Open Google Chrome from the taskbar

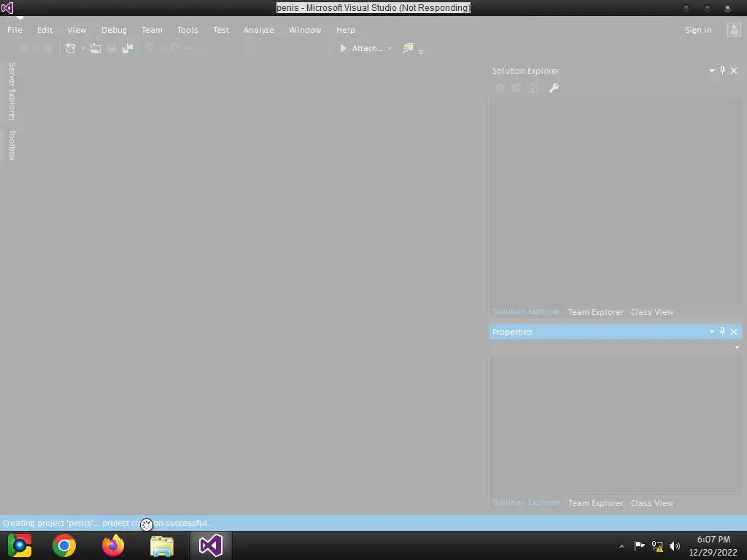click(64, 545)
